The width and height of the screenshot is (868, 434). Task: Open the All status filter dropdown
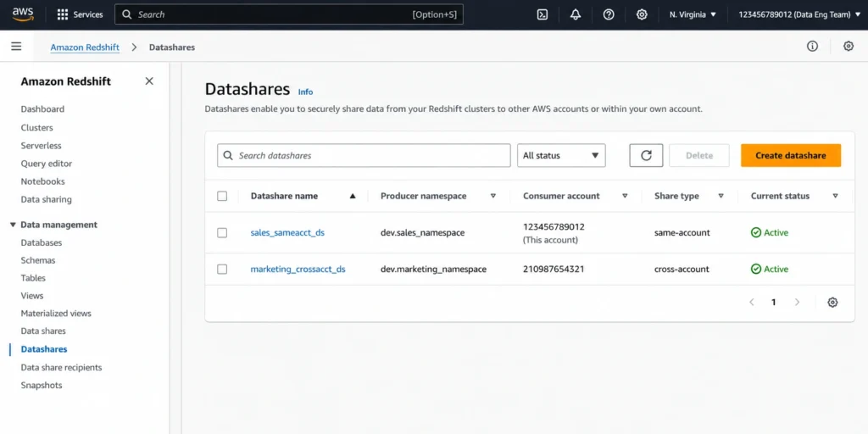tap(561, 156)
